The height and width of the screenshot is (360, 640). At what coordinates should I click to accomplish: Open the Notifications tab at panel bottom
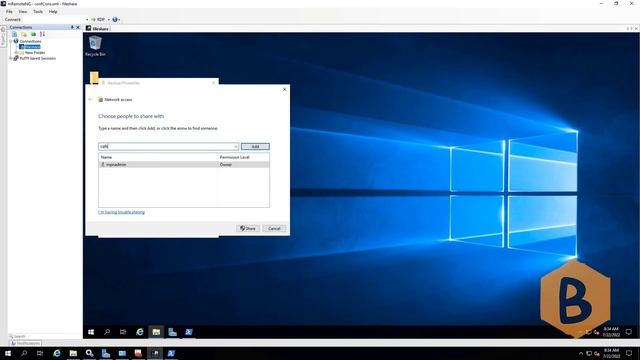tap(26, 343)
